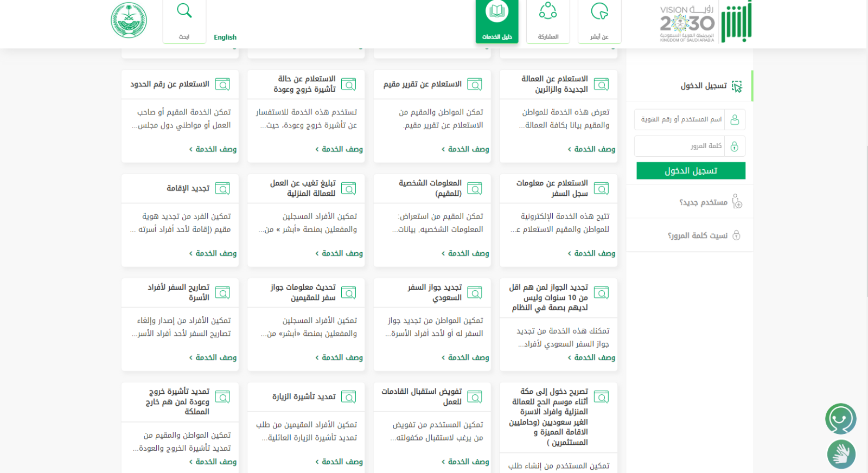Open وصف الخدمة for تمديد تأشيرة خروج وعودة
The image size is (868, 473).
213,462
